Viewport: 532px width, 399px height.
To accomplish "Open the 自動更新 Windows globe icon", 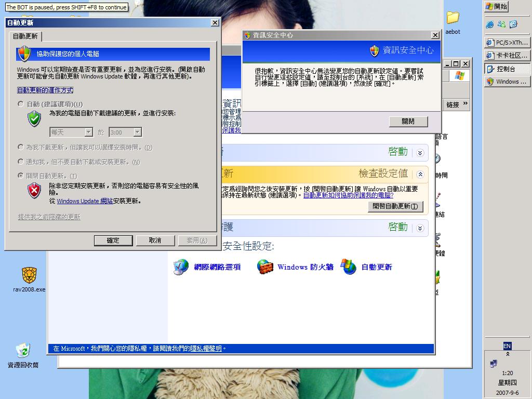I will 349,267.
